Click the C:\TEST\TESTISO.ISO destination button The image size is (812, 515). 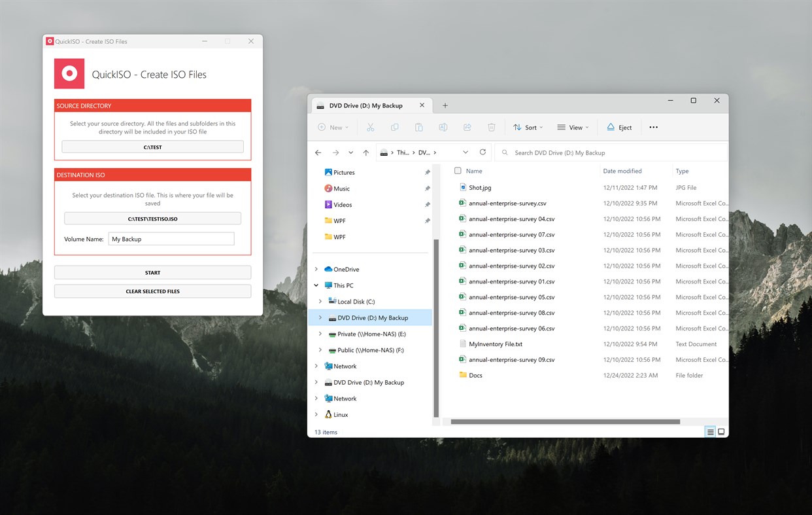152,219
